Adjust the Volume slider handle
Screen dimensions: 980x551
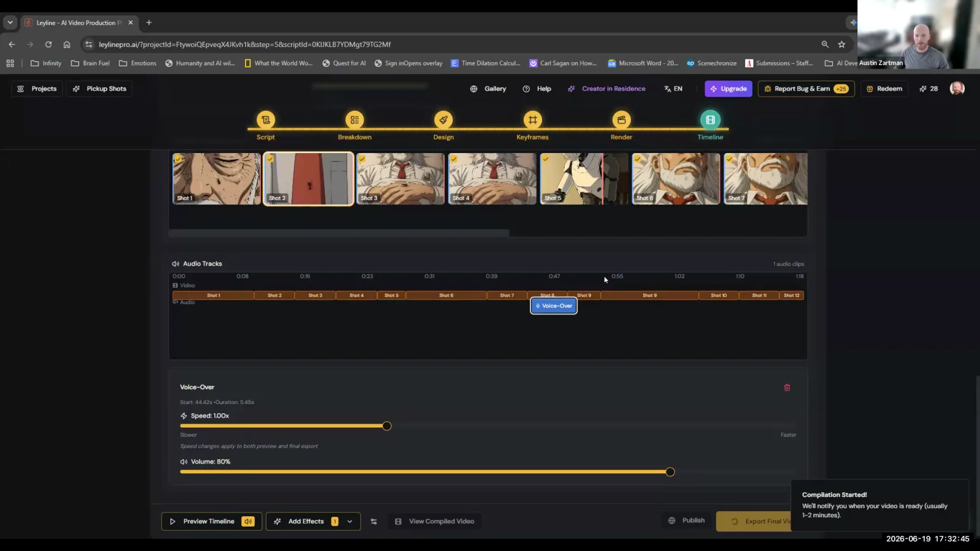(670, 472)
